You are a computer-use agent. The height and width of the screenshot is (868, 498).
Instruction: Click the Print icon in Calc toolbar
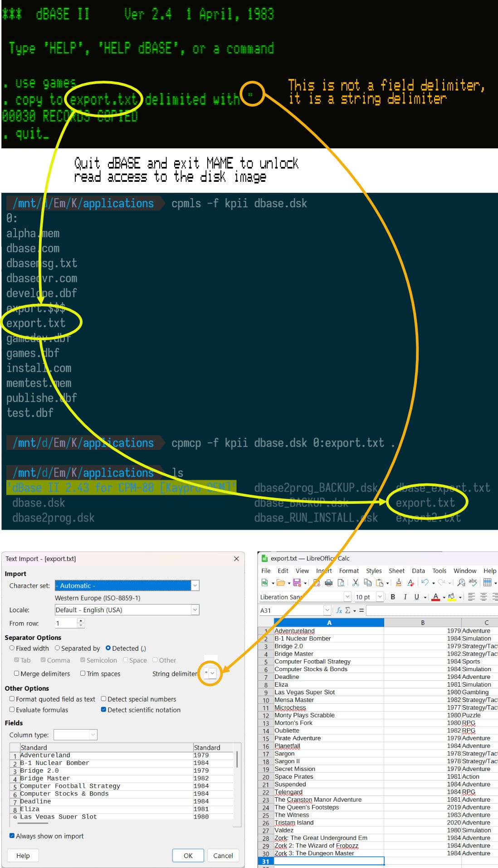pyautogui.click(x=329, y=582)
